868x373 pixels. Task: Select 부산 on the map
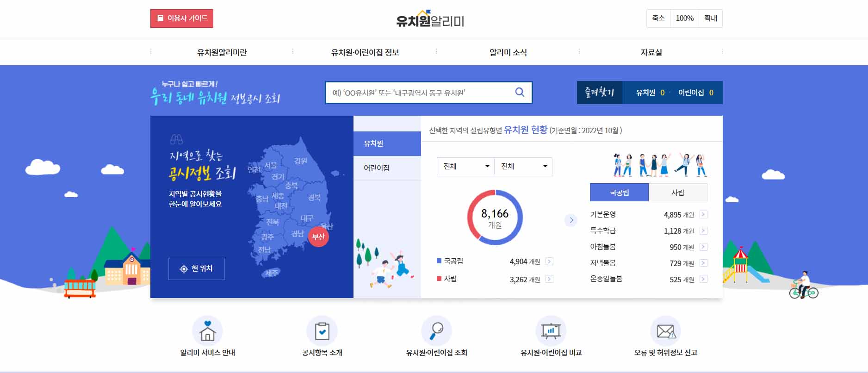click(x=318, y=236)
